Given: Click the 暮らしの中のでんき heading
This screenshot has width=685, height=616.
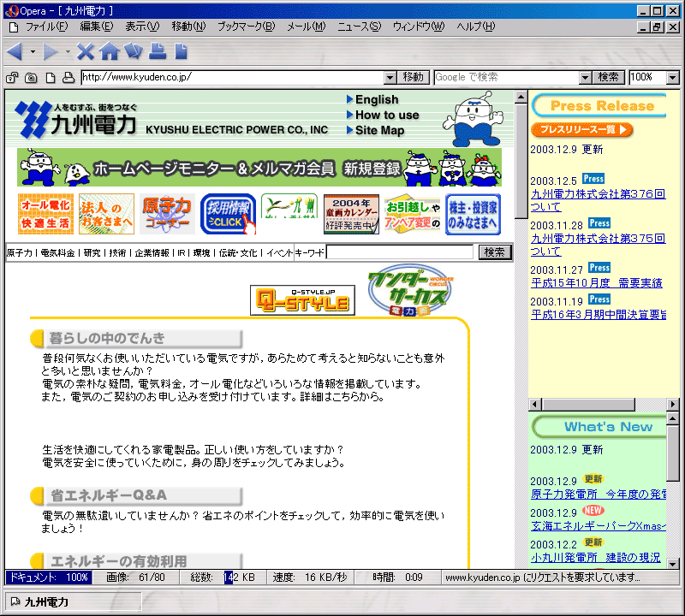Looking at the screenshot, I should pyautogui.click(x=136, y=338).
